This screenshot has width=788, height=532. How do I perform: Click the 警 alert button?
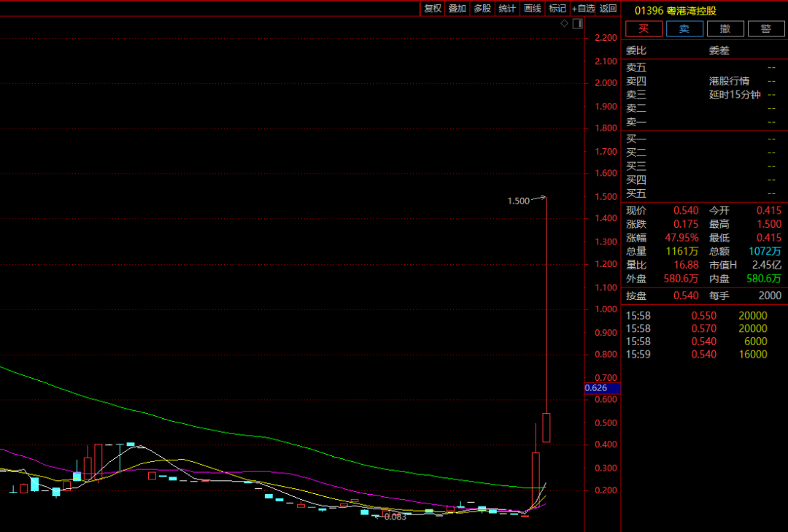pyautogui.click(x=766, y=28)
